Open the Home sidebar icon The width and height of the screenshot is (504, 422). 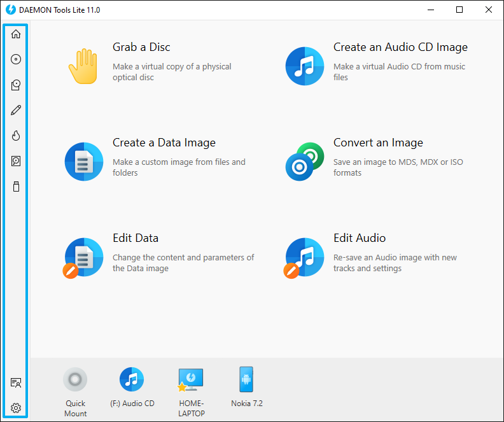click(16, 34)
